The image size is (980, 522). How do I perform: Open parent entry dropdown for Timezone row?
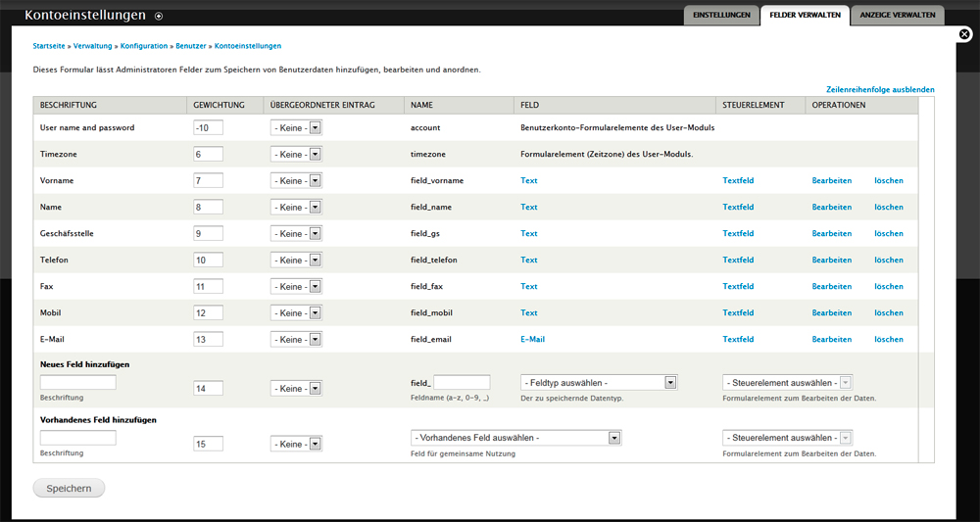click(x=296, y=155)
